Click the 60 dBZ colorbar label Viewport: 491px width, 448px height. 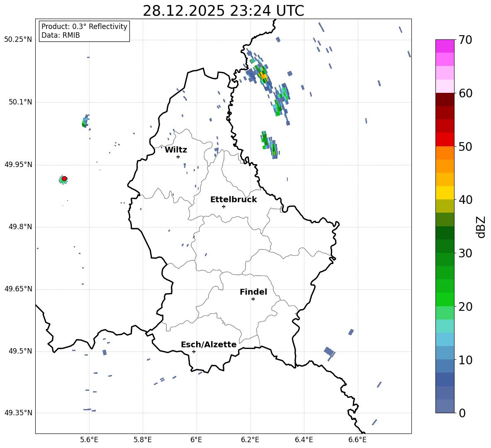(465, 93)
